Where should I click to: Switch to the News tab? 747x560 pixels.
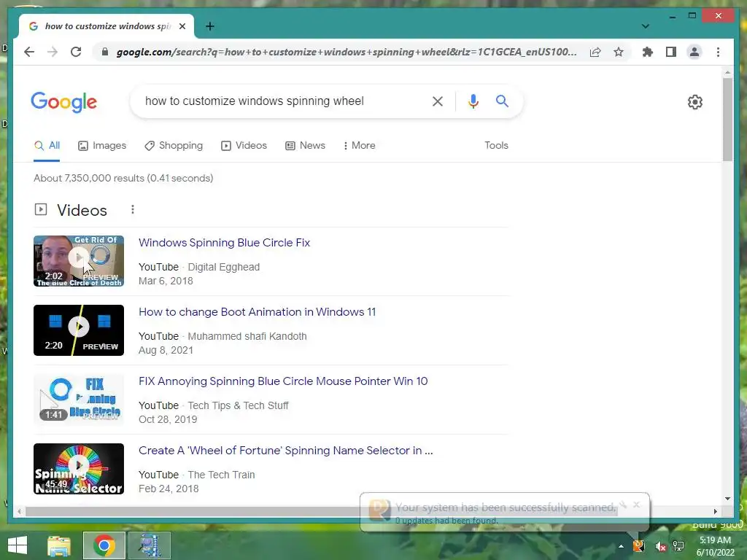pos(305,146)
